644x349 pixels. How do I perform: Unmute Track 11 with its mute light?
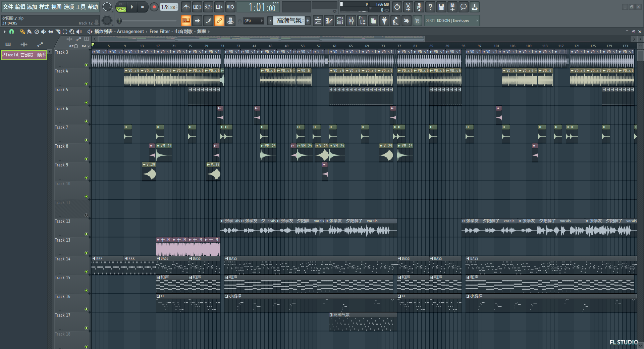click(x=86, y=215)
